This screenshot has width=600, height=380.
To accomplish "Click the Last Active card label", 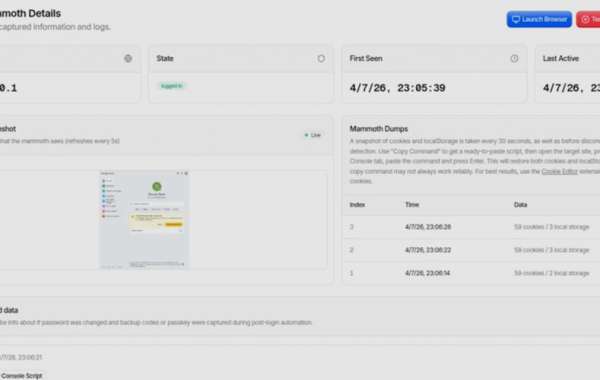I will point(561,59).
